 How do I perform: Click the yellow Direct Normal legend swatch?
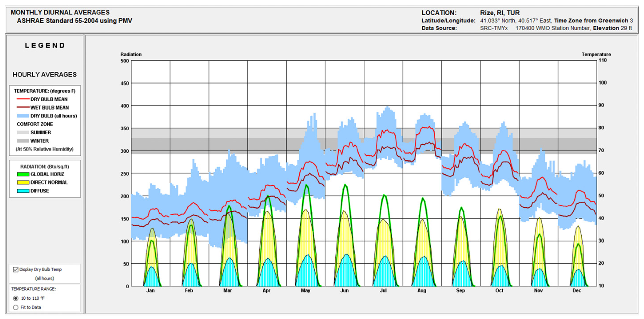pos(23,182)
